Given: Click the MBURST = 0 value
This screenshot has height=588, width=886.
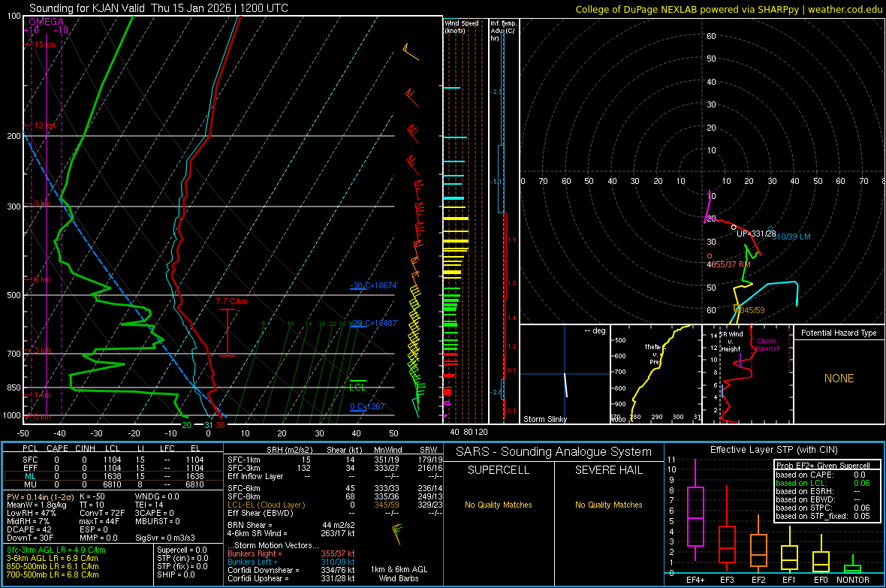Looking at the screenshot, I should click(158, 521).
